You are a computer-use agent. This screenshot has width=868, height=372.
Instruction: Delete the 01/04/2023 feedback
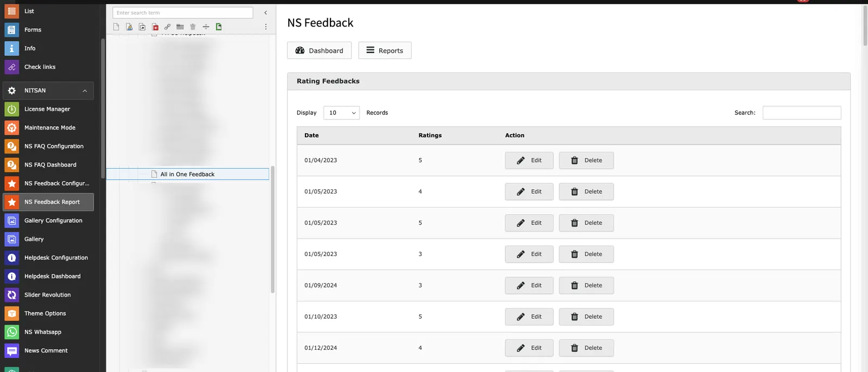coord(586,161)
